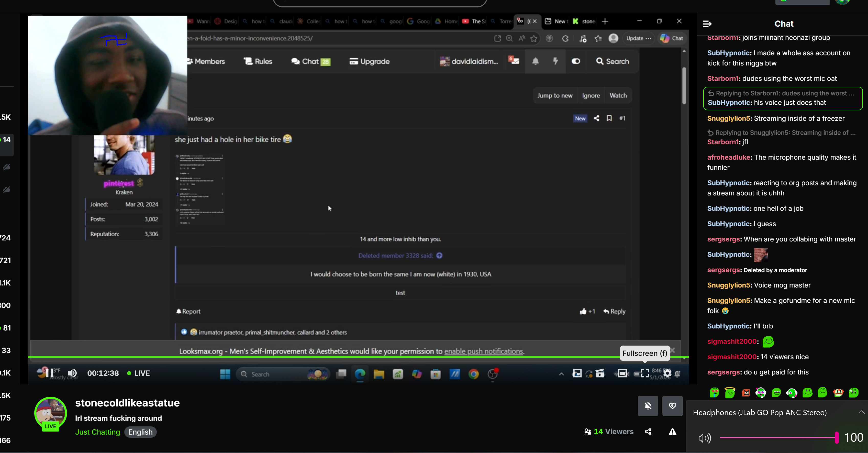Report the stream with the warning triangle
The width and height of the screenshot is (868, 453).
672,432
